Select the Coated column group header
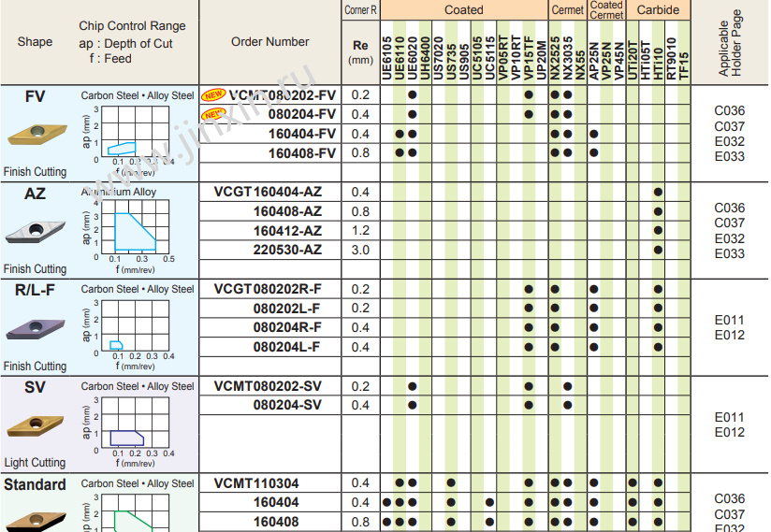771x532 pixels. [x=464, y=9]
